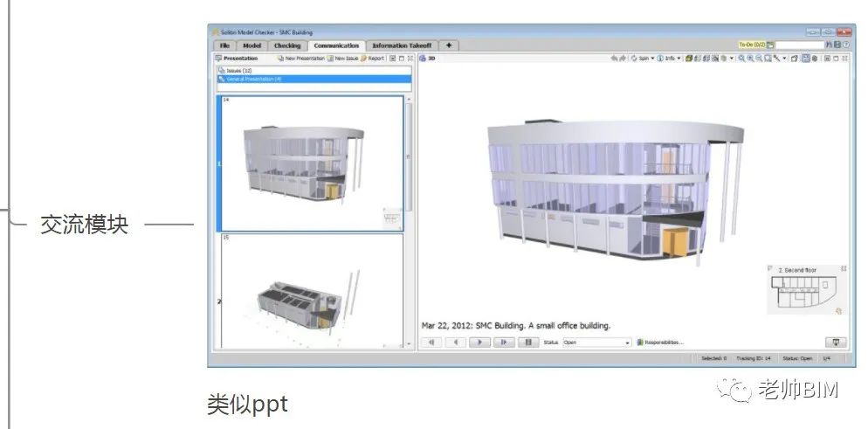This screenshot has height=429, width=868.
Task: Open the File tab
Action: (x=224, y=45)
